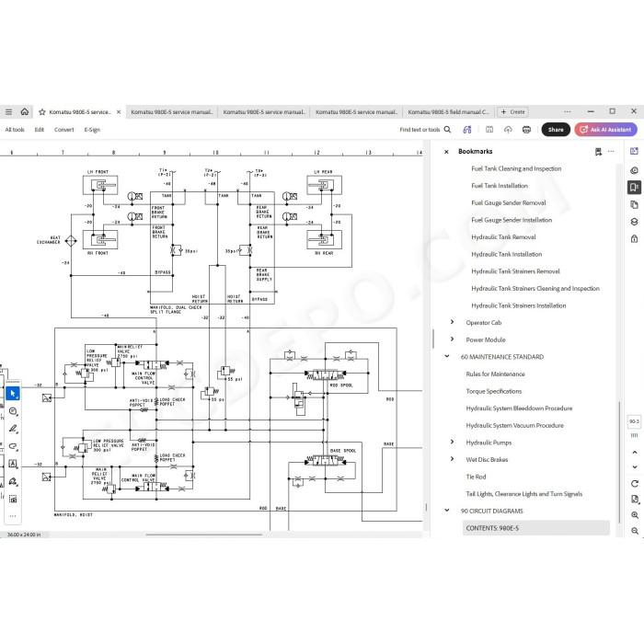Star the current Komatsu 980E-5 document
644x644 pixels.
click(42, 111)
